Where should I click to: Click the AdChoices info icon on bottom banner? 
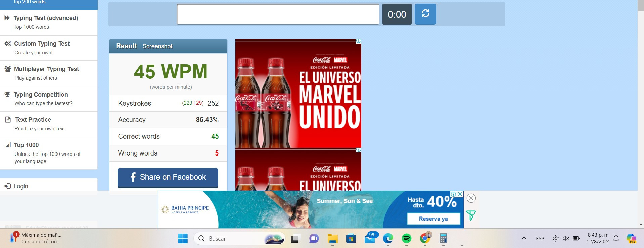tap(454, 194)
